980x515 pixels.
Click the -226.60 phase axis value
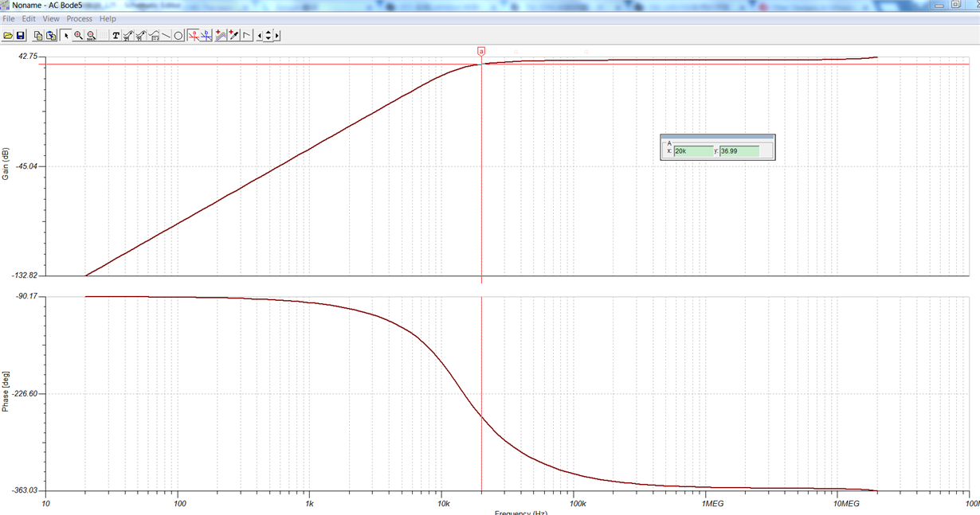click(25, 393)
